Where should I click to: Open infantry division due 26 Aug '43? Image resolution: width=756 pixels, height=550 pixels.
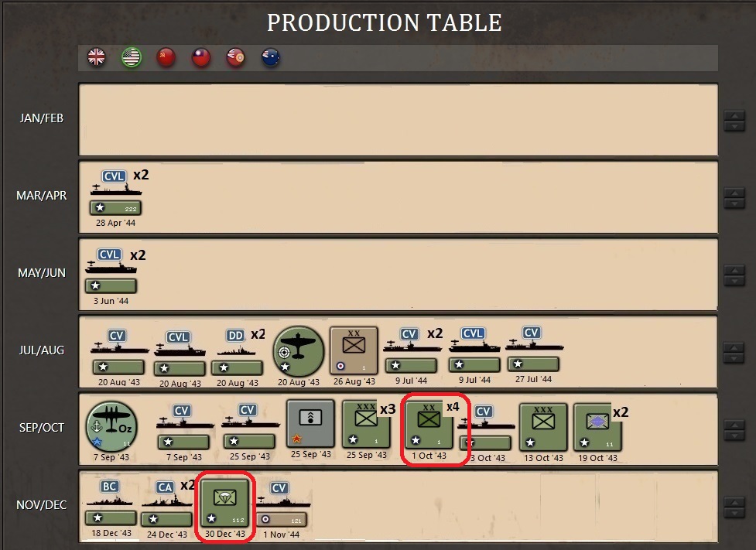tap(354, 351)
